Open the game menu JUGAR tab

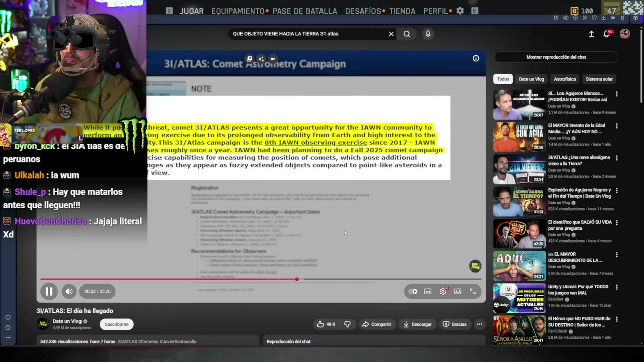[192, 11]
